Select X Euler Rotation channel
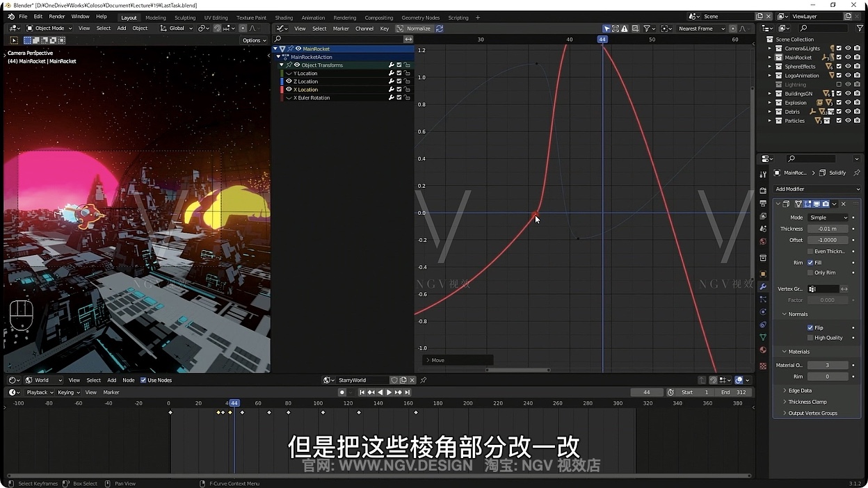Viewport: 868px width, 488px height. [312, 98]
